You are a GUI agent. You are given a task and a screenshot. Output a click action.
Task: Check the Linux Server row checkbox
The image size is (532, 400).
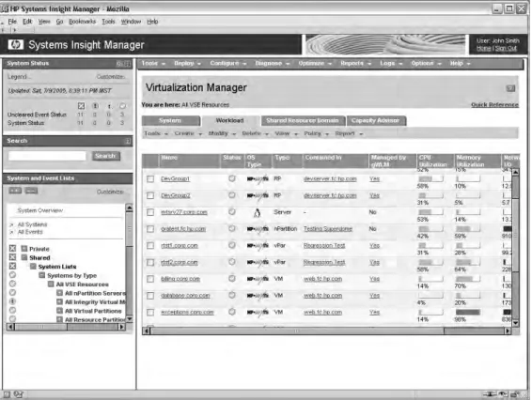(150, 212)
